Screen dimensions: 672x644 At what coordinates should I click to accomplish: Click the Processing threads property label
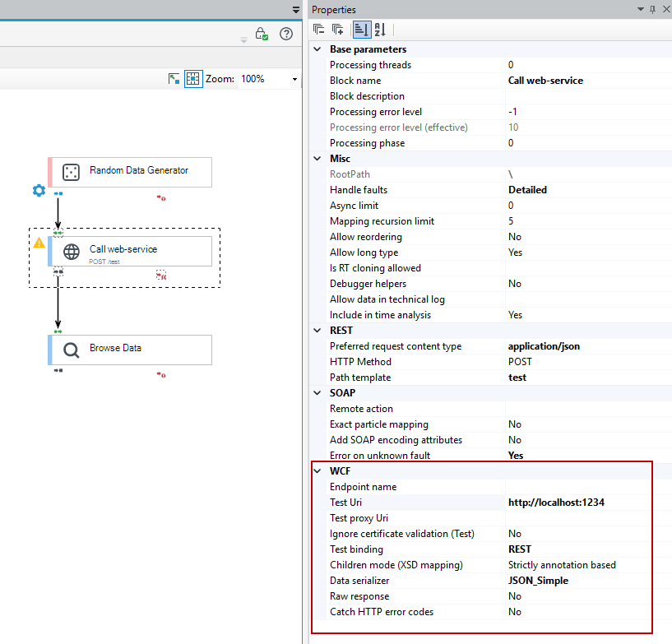[x=371, y=65]
